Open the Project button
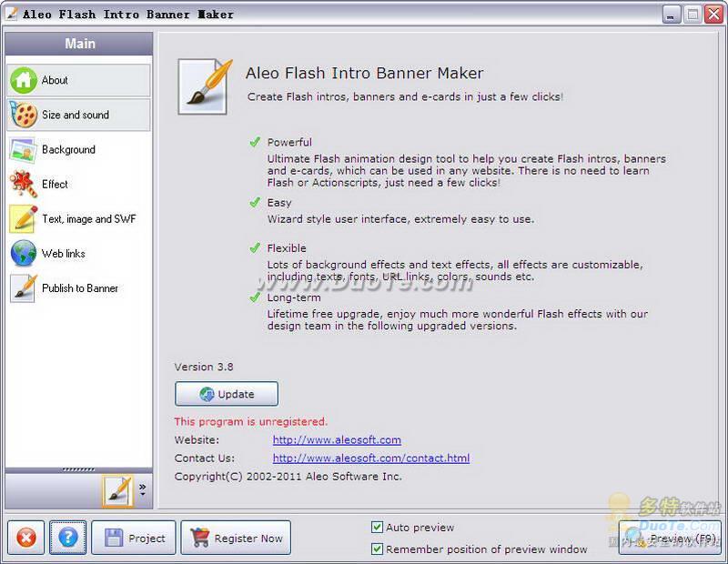 [134, 538]
